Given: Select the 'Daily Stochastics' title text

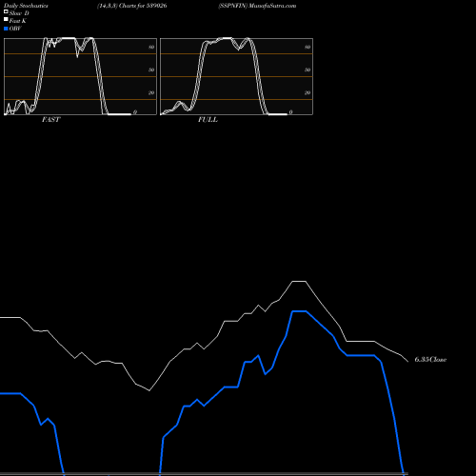Looking at the screenshot, I should (26, 6).
